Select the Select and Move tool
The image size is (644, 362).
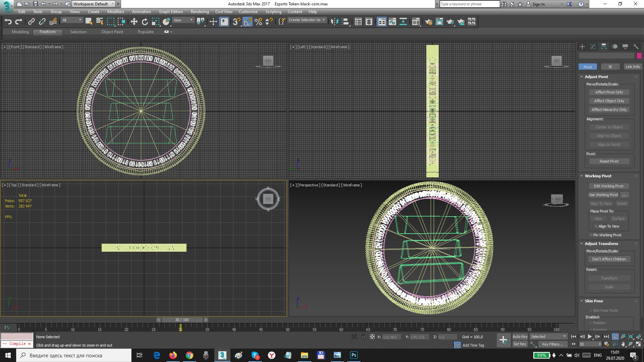pyautogui.click(x=134, y=22)
